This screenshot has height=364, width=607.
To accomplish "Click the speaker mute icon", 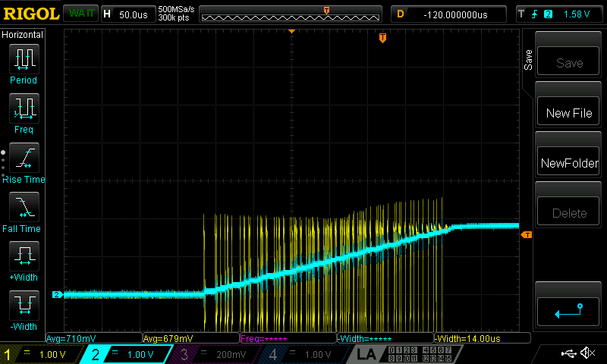I will (x=587, y=353).
